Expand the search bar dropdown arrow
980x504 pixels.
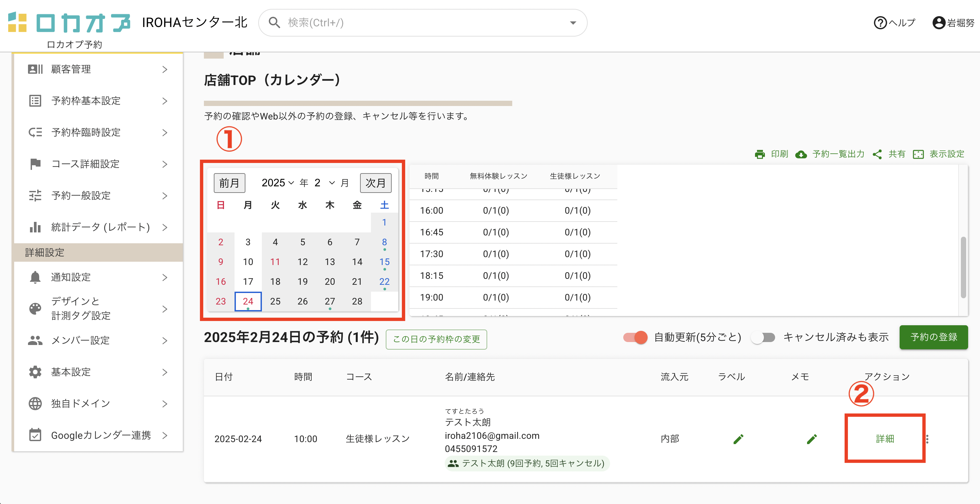click(573, 23)
